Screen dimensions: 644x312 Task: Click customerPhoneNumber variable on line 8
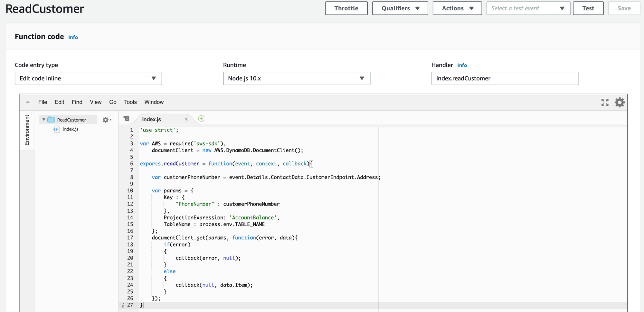tap(192, 177)
